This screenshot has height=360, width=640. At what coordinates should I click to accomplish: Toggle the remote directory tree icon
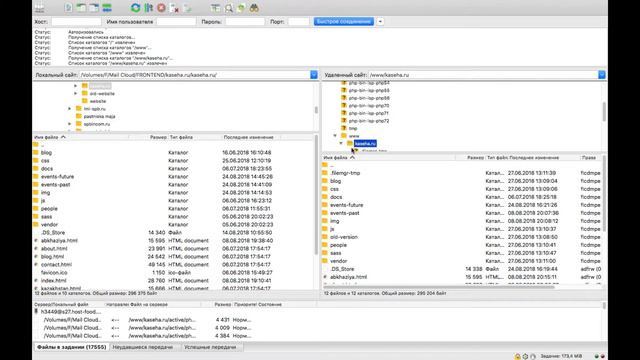pos(94,8)
